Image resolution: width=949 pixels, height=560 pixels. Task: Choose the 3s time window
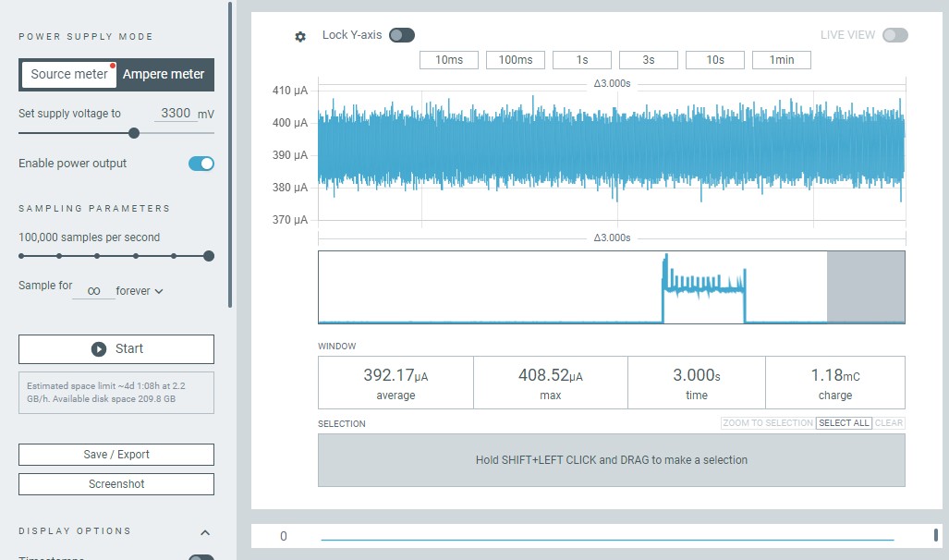pyautogui.click(x=649, y=60)
